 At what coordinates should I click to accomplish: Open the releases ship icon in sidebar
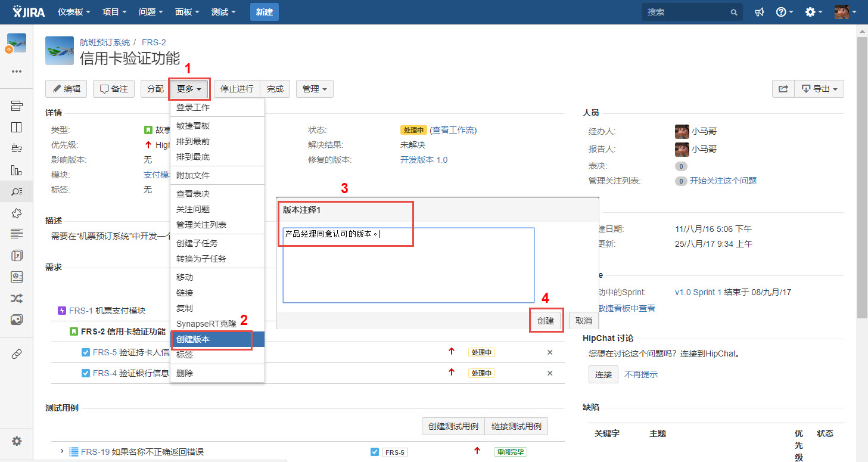(x=17, y=148)
